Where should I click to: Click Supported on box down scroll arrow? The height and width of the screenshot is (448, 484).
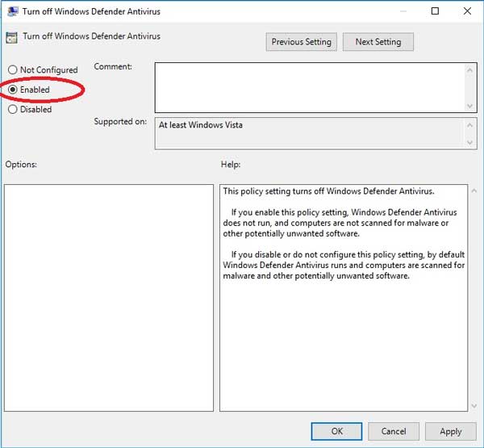coord(469,142)
